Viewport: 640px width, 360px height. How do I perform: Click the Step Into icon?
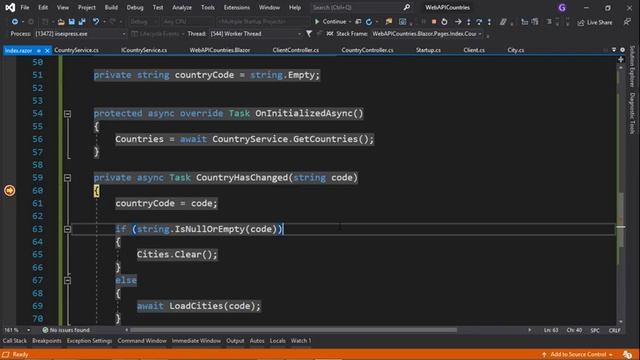coord(469,22)
